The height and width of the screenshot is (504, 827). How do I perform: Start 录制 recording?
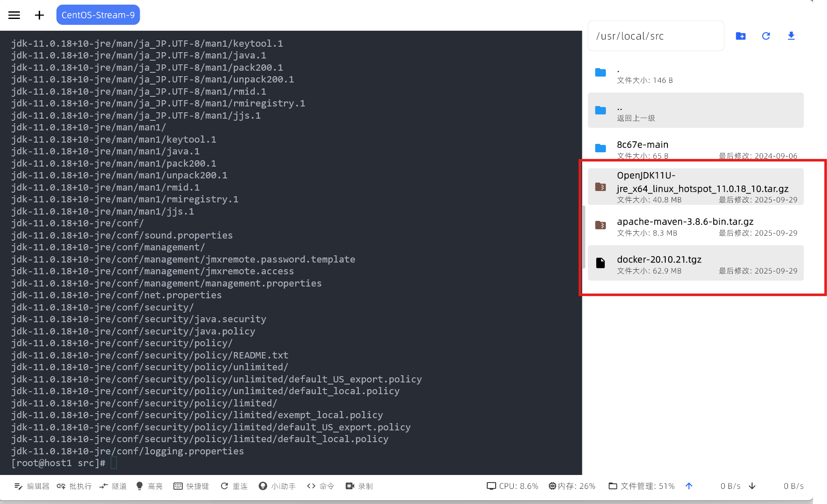pyautogui.click(x=359, y=486)
